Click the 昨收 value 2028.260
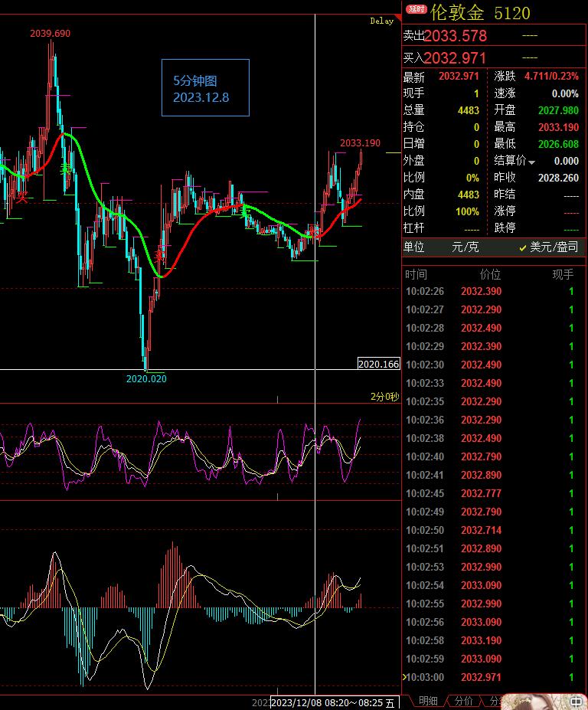 pos(558,178)
